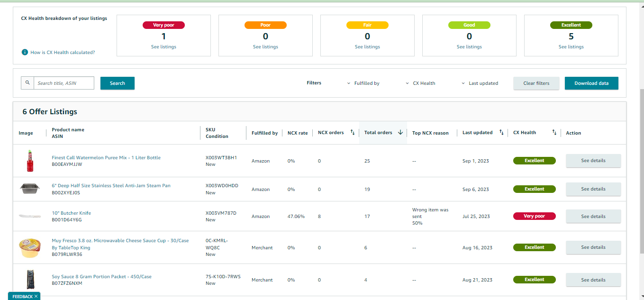This screenshot has height=300, width=644.
Task: Expand the Fulfilled by filter dropdown
Action: click(x=363, y=83)
